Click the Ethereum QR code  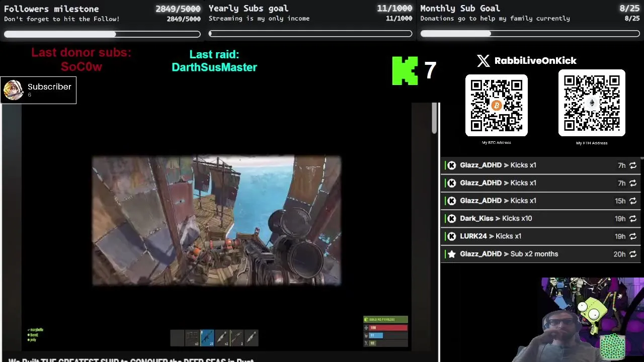click(x=592, y=103)
